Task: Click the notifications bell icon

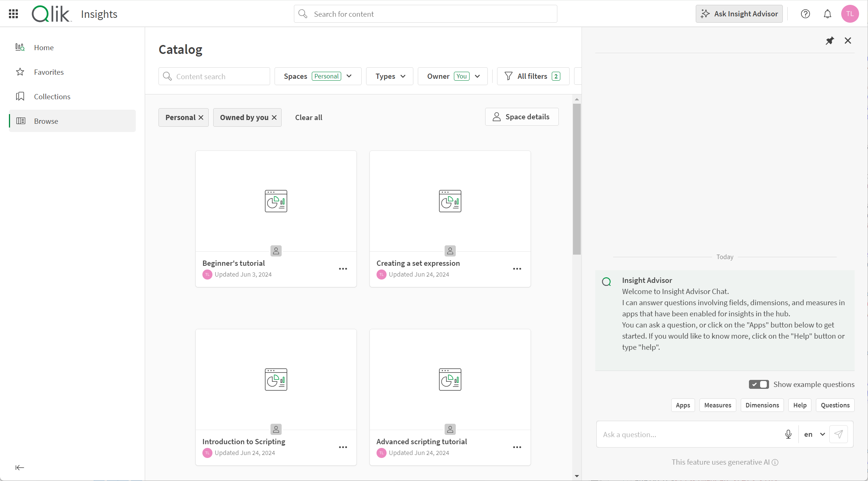Action: (x=827, y=14)
